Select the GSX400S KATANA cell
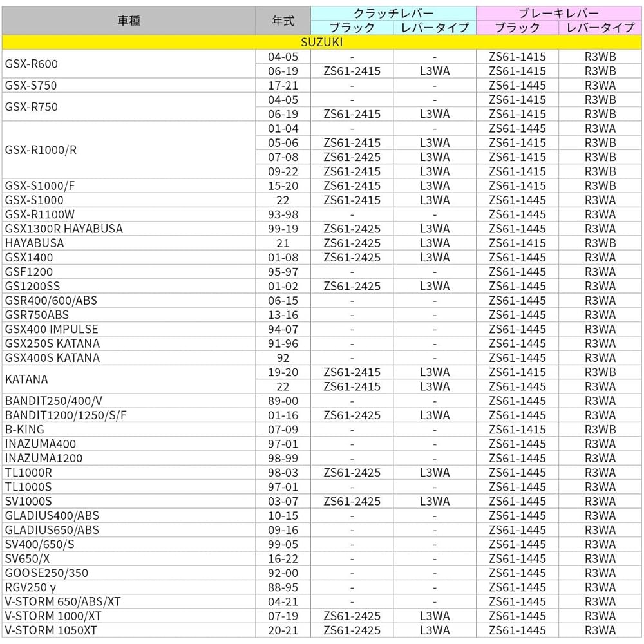Screen dimensions: 644x644 tap(129, 357)
